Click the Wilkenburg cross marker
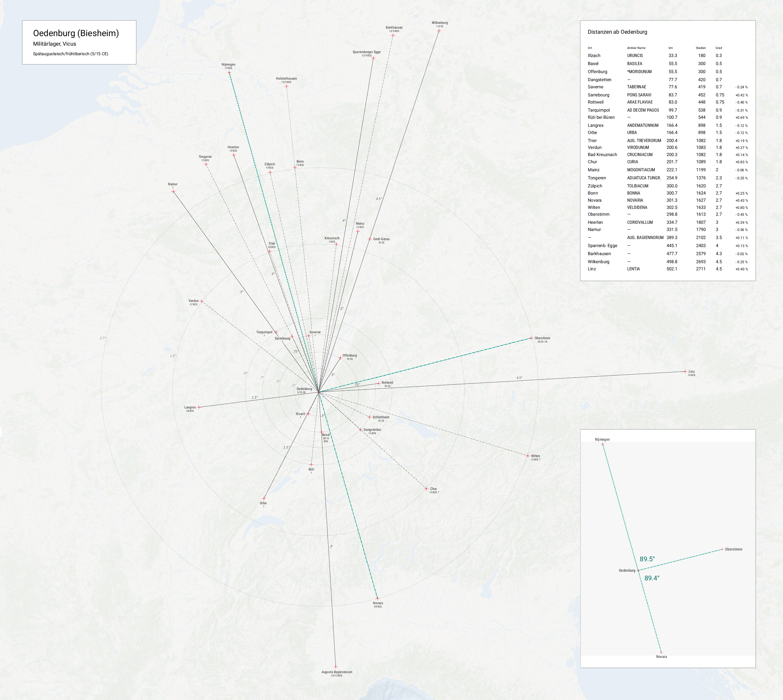The height and width of the screenshot is (700, 783). (439, 31)
